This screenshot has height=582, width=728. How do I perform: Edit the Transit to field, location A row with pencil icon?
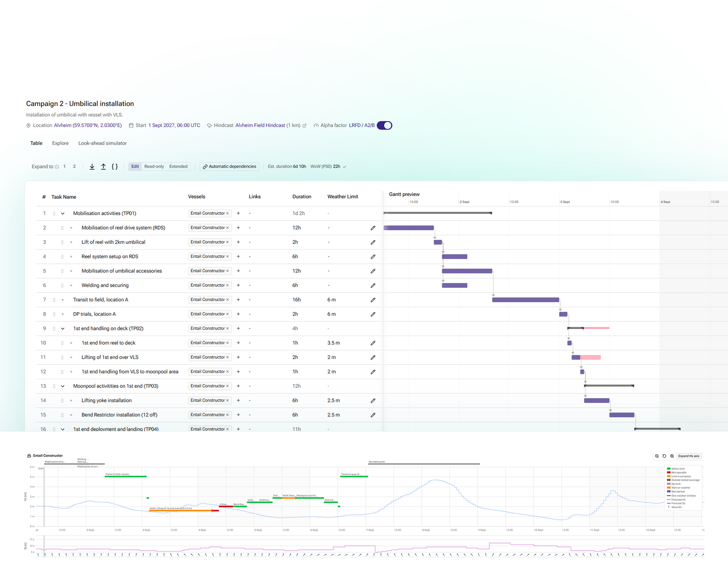[x=373, y=300]
